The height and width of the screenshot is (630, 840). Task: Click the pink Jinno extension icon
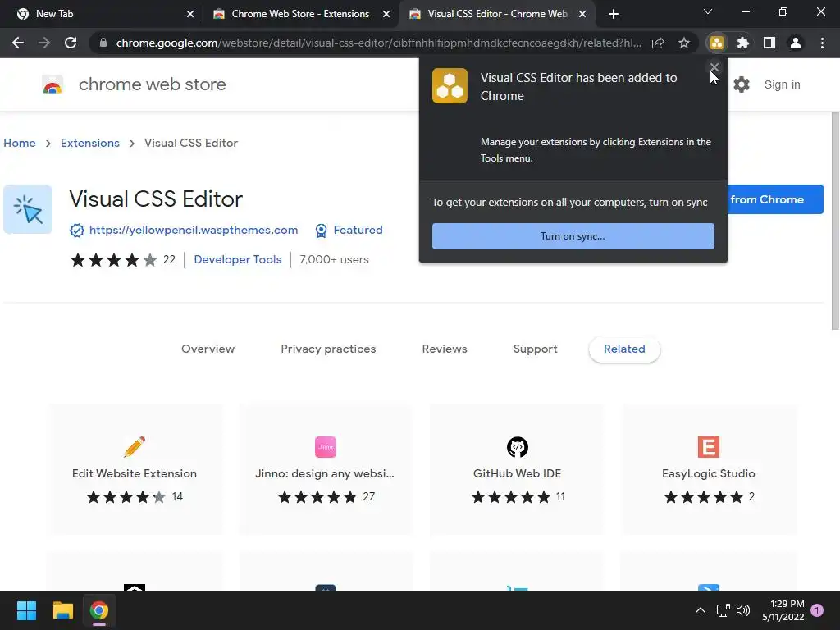[x=325, y=447]
